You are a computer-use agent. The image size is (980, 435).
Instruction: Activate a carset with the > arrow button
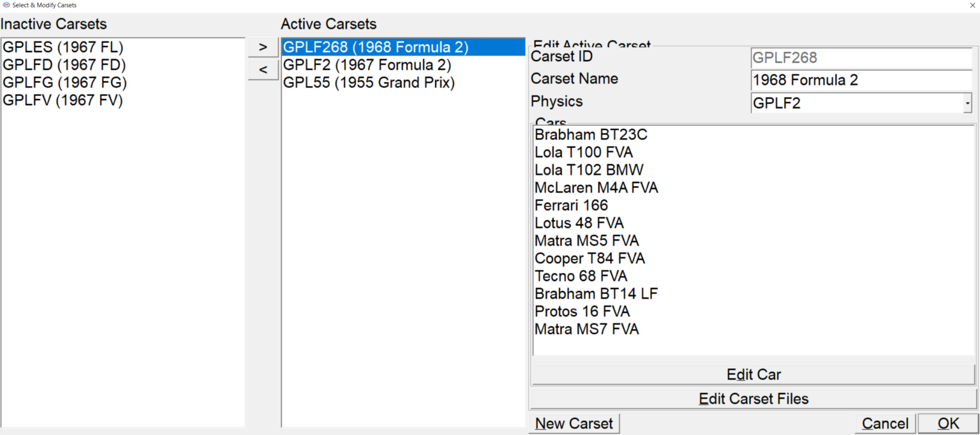[x=263, y=47]
